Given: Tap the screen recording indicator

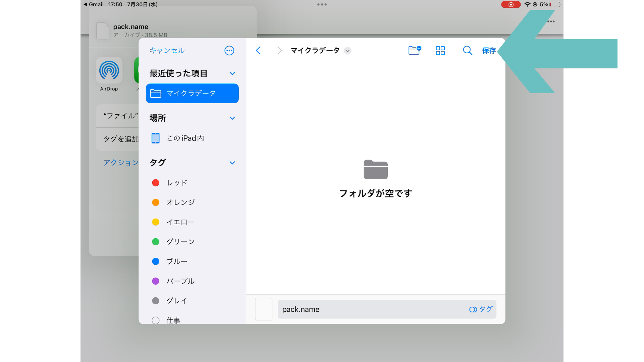Looking at the screenshot, I should point(511,4).
